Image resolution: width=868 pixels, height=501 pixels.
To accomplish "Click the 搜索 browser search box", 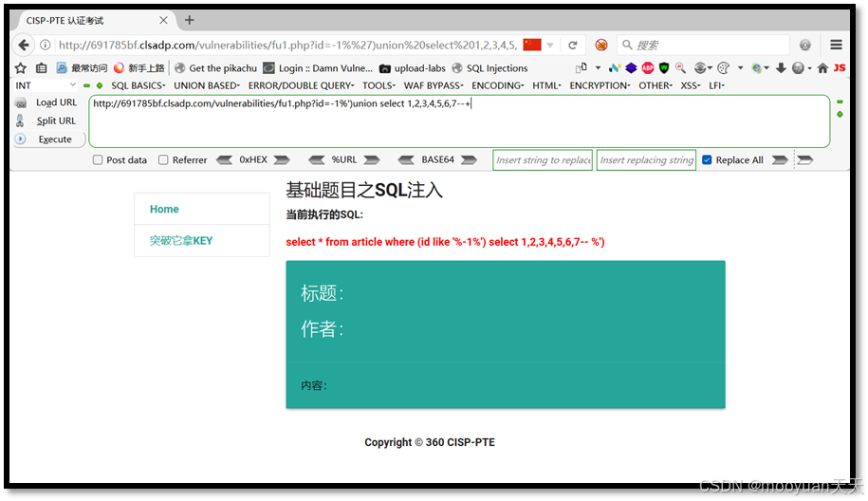I will 703,45.
